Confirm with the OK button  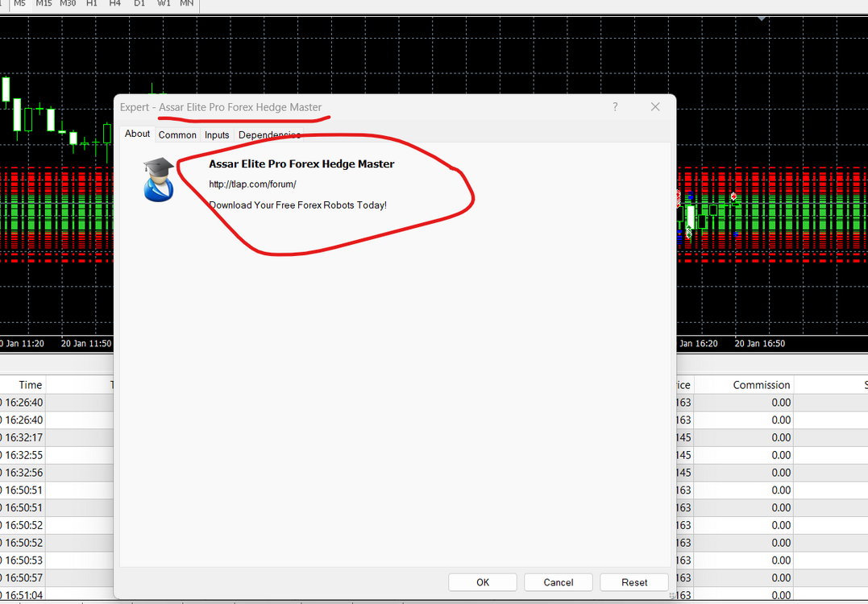coord(483,582)
